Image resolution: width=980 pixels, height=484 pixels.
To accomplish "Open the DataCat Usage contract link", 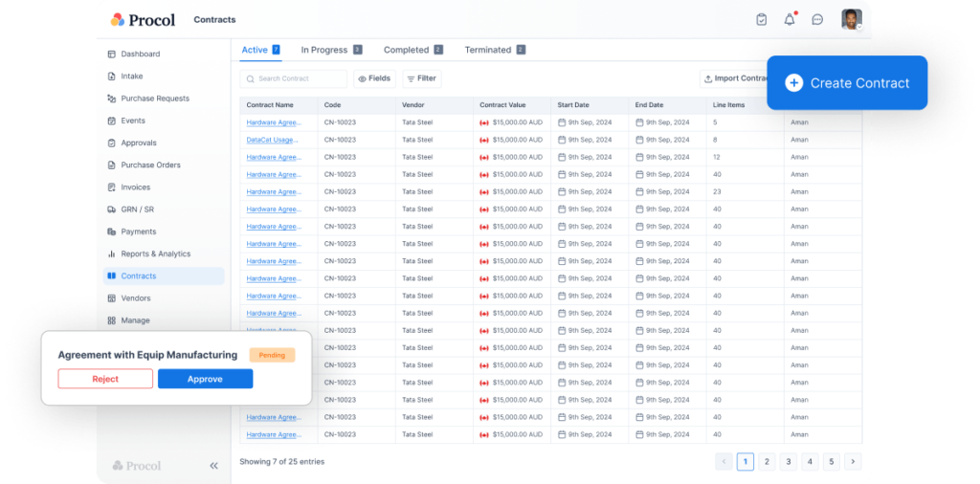I will click(273, 140).
